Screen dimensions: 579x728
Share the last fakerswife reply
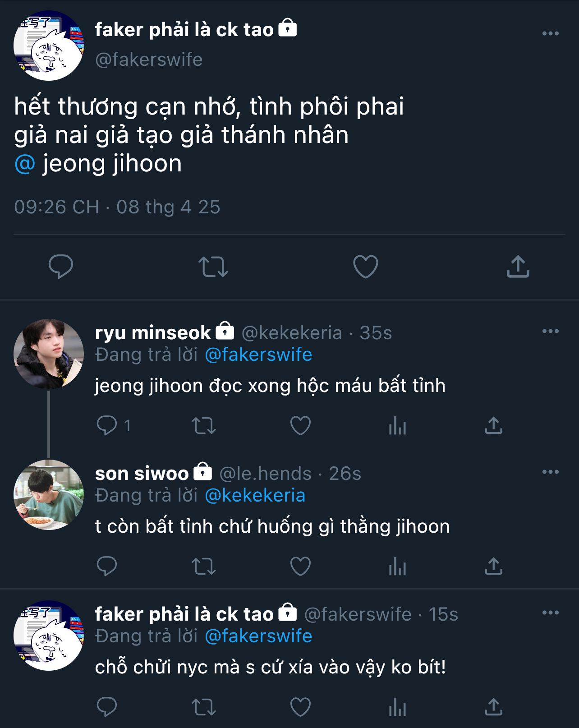pos(493,707)
